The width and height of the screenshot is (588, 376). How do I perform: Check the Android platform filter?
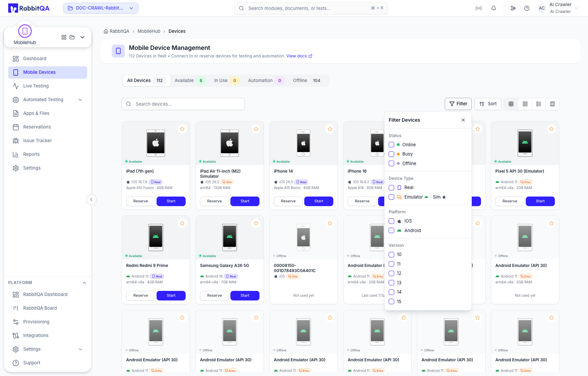391,230
